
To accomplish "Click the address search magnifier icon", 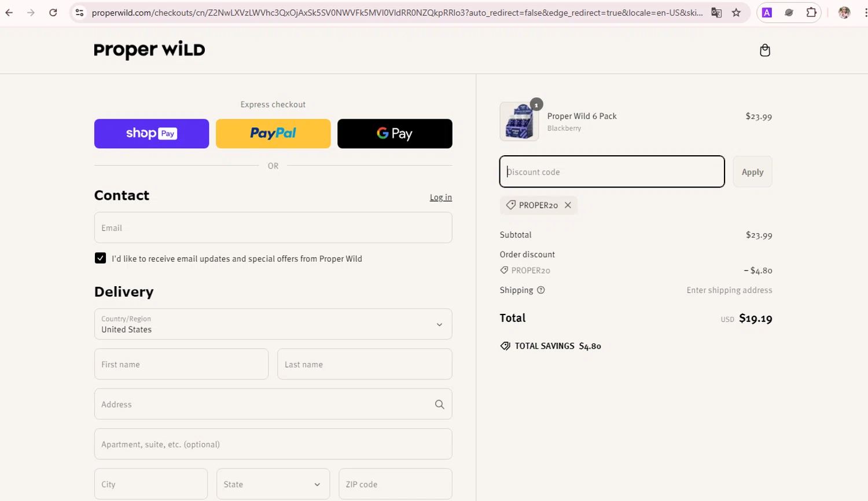I will tap(440, 404).
